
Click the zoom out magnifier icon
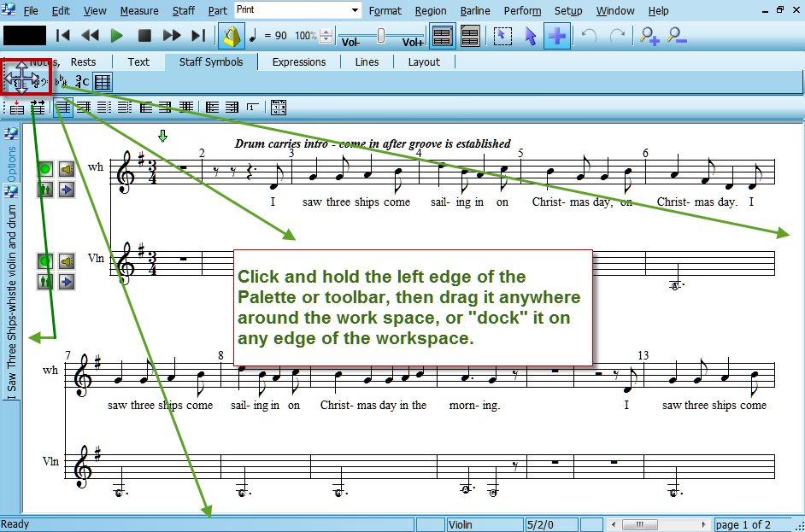pyautogui.click(x=677, y=36)
